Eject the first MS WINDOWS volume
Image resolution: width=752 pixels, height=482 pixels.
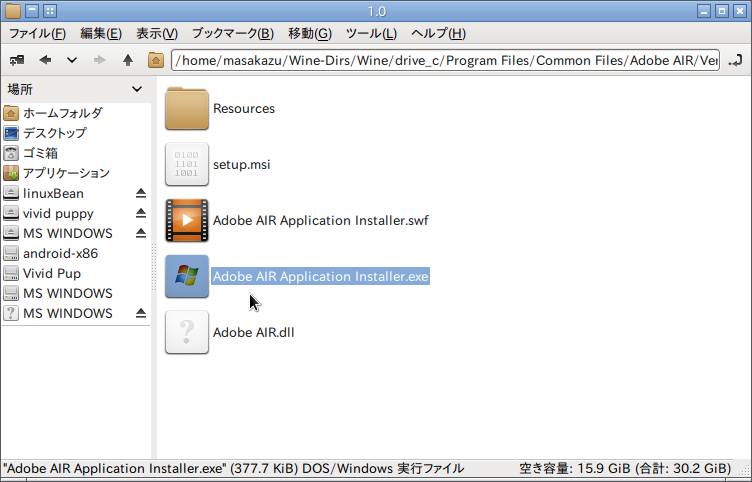141,233
